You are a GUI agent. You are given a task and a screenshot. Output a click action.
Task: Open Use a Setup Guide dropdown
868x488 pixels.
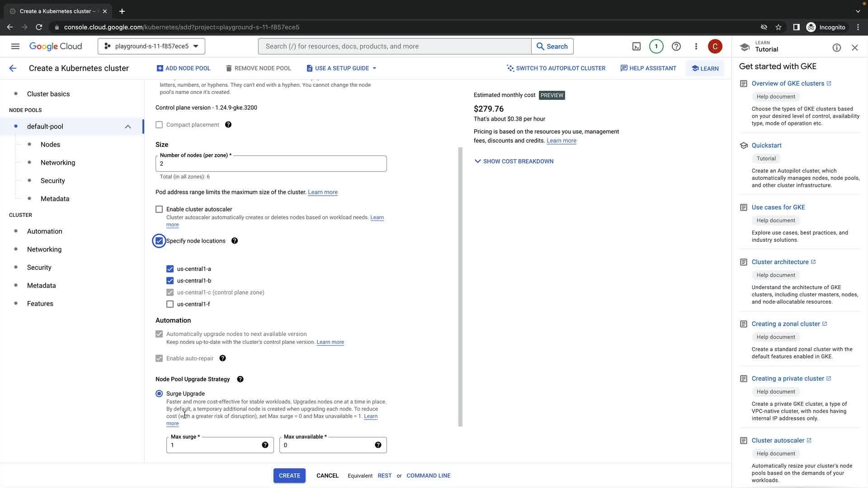[x=342, y=68]
